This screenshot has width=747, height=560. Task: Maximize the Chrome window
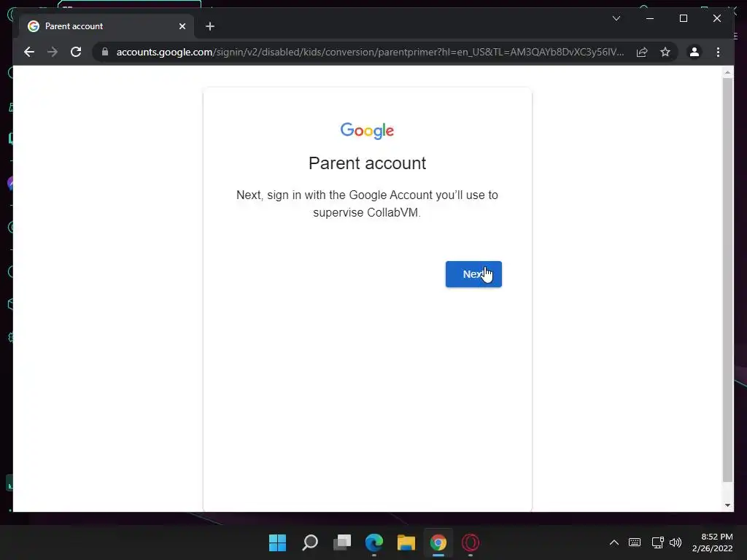click(683, 18)
